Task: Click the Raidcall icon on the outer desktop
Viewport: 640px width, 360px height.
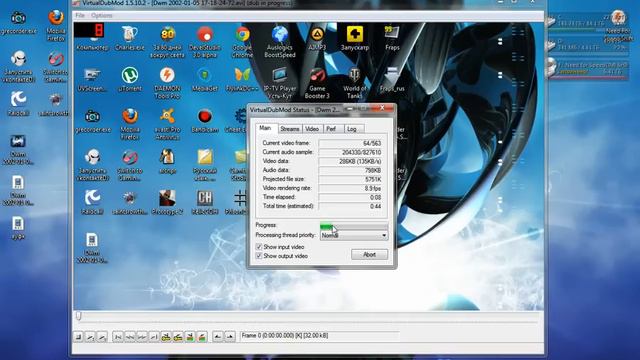Action: [x=18, y=104]
